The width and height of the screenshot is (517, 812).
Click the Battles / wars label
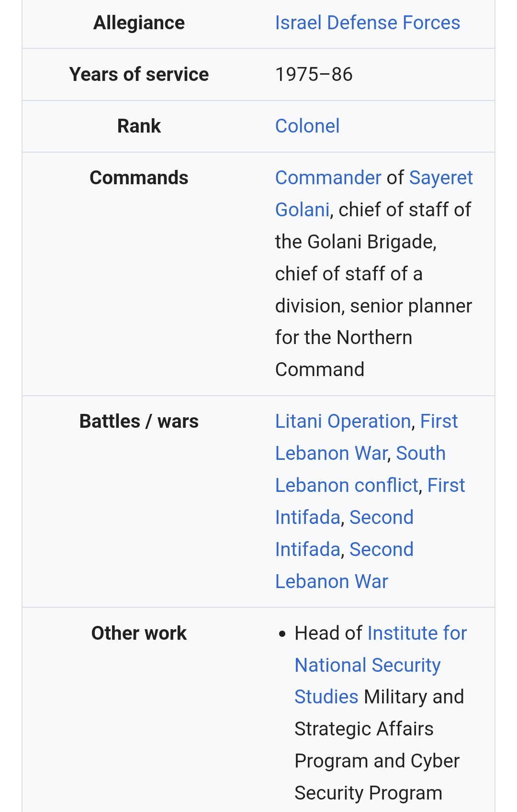139,422
